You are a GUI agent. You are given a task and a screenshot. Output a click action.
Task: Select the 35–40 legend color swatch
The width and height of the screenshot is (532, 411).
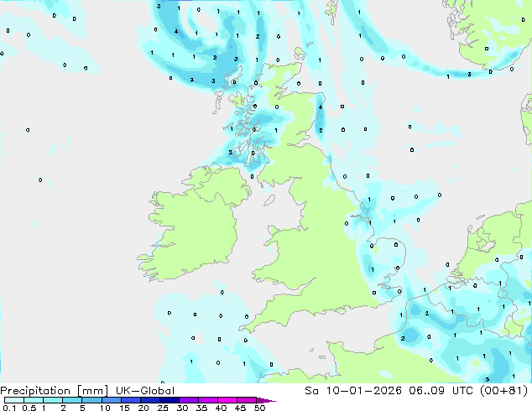point(207,400)
